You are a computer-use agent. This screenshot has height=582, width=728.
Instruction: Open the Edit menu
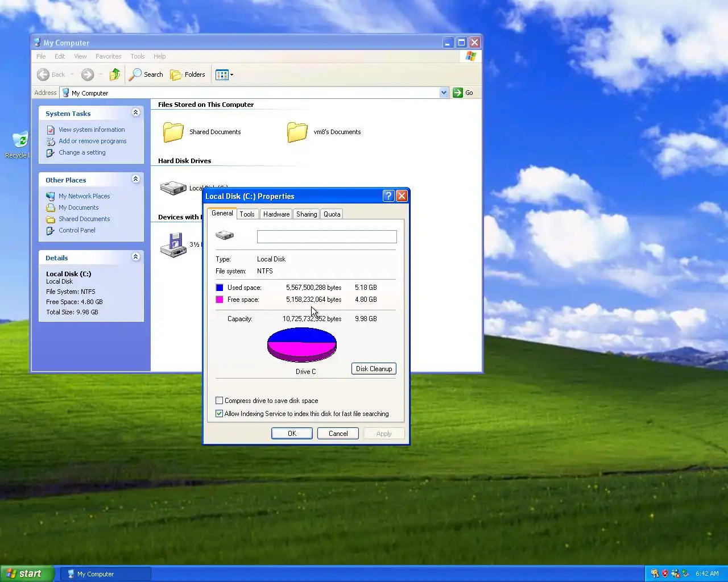tap(60, 56)
